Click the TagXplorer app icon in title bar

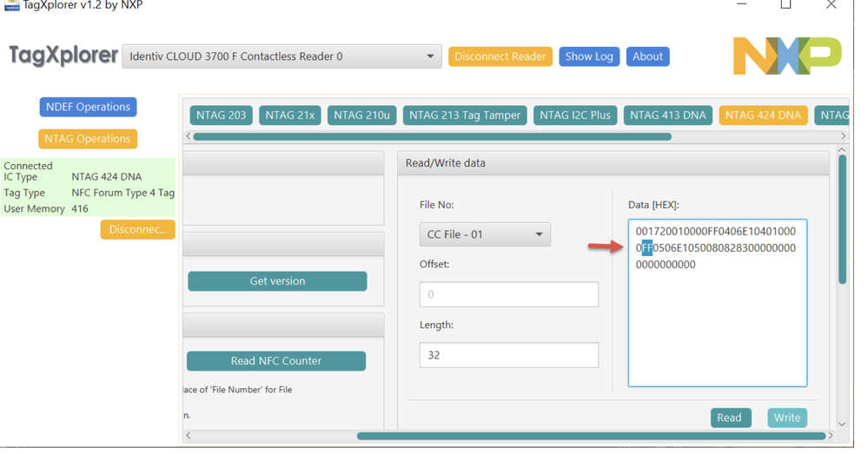point(11,5)
